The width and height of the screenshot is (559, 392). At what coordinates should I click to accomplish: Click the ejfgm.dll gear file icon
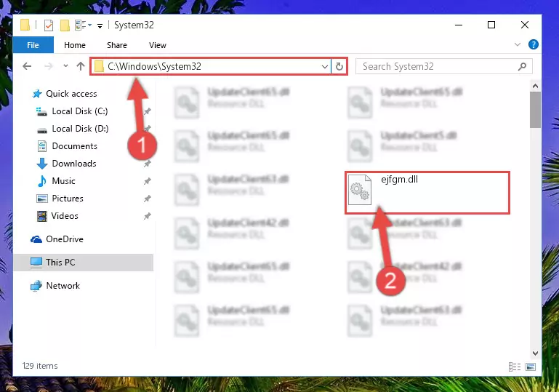[359, 190]
